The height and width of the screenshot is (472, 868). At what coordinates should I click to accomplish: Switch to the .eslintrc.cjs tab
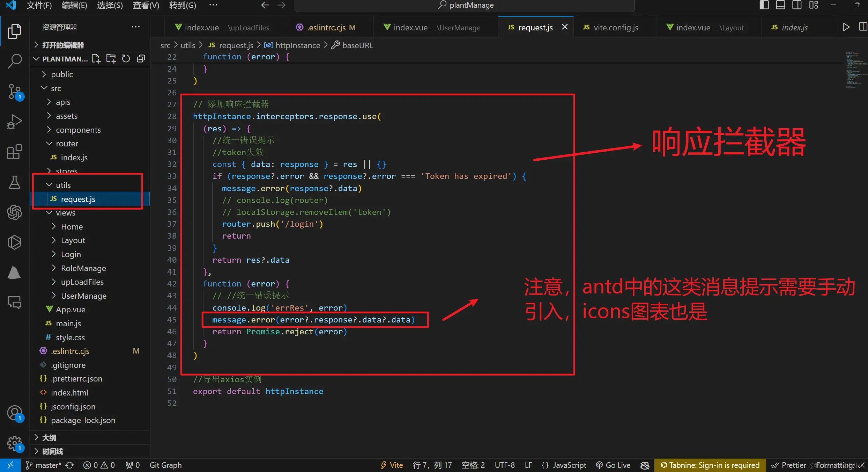coord(331,28)
